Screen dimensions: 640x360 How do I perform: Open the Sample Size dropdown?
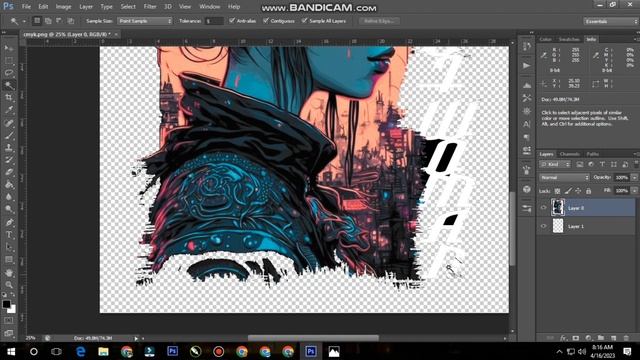(x=145, y=21)
